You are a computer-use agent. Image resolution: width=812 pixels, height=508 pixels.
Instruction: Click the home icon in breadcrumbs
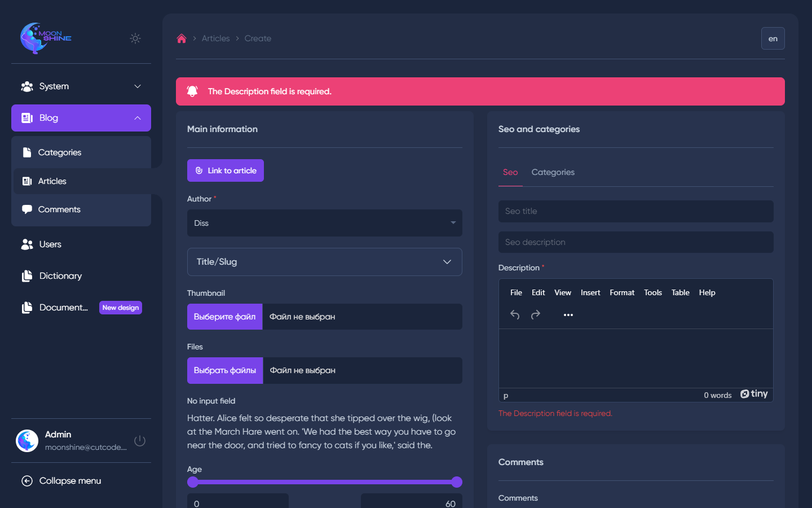point(182,38)
